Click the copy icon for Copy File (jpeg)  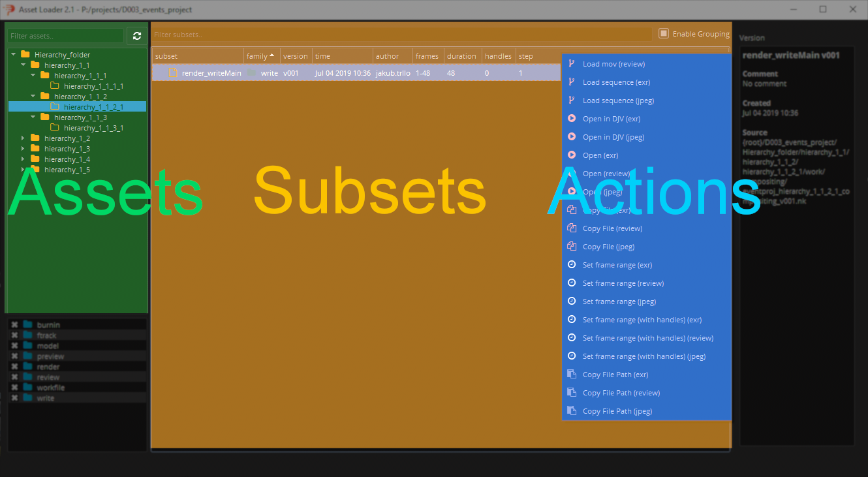[572, 247]
